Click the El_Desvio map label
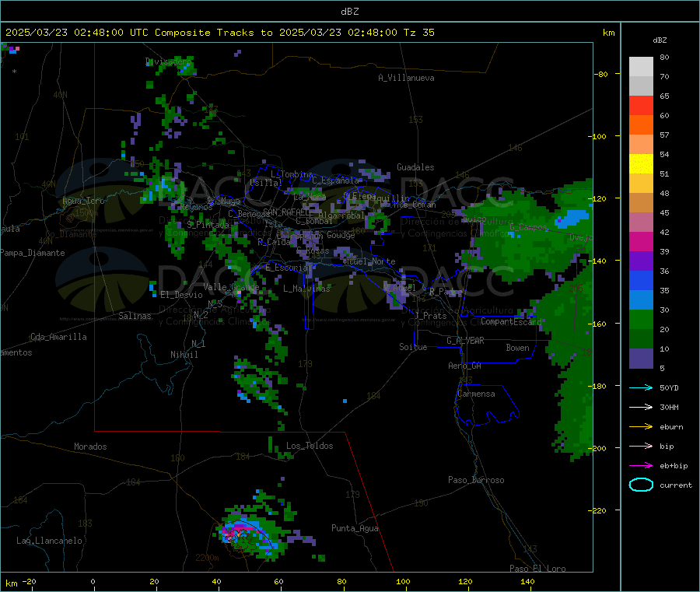The width and height of the screenshot is (700, 592). (x=181, y=295)
